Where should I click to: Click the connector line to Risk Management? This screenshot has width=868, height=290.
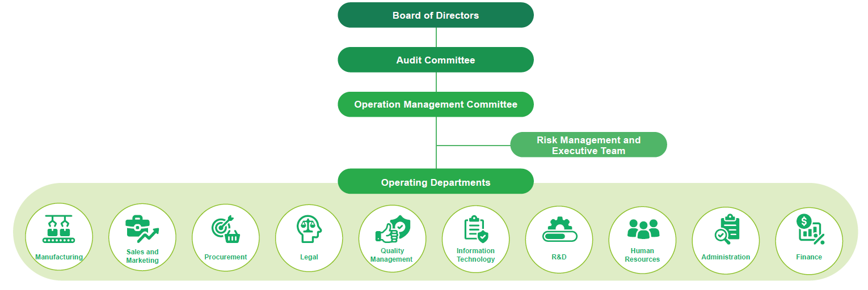(x=474, y=146)
